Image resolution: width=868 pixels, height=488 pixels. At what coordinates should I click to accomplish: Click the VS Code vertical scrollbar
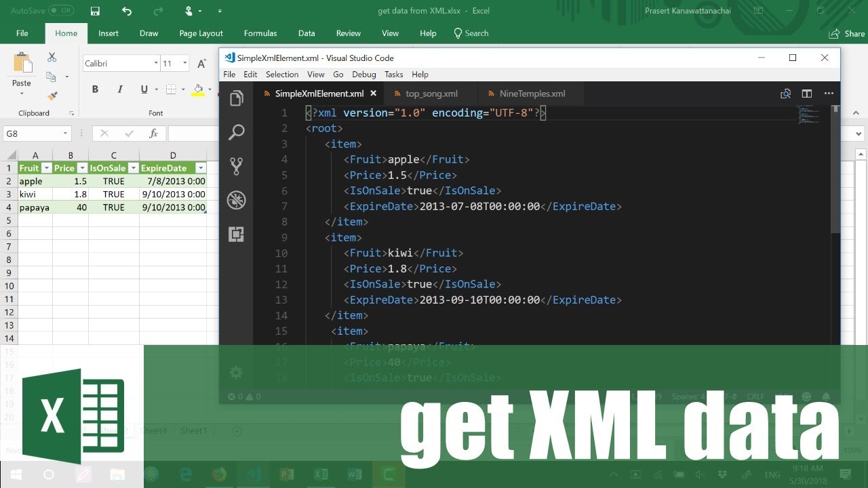(835, 169)
